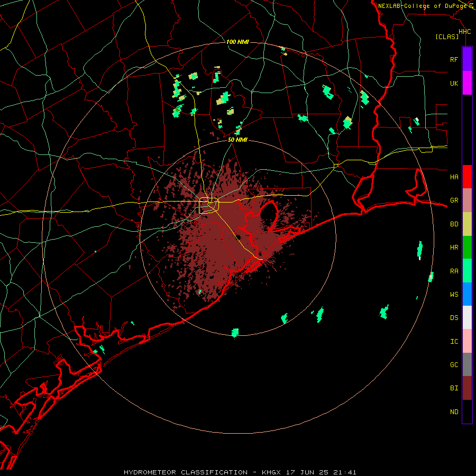Select the IC light pink legend swatch
The height and width of the screenshot is (476, 476).
(467, 341)
